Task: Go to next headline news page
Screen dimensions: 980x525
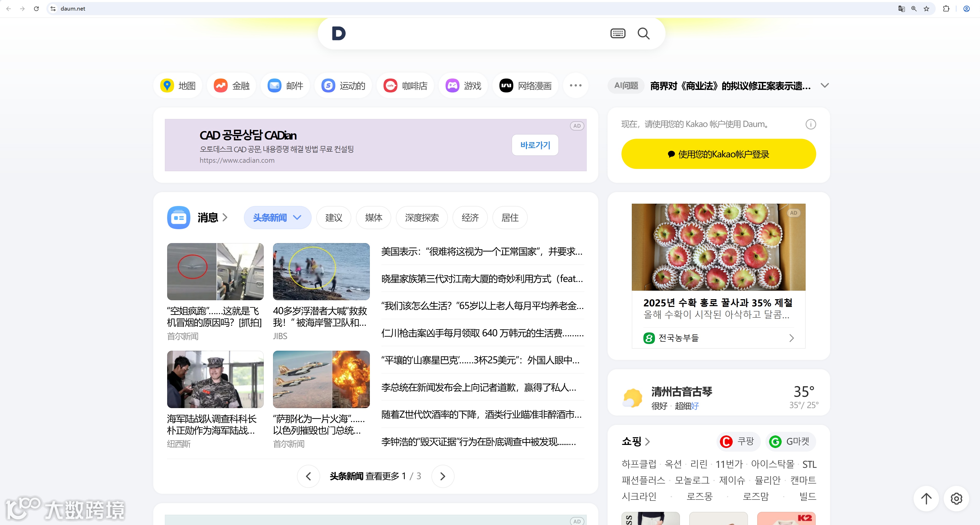Action: click(x=442, y=476)
